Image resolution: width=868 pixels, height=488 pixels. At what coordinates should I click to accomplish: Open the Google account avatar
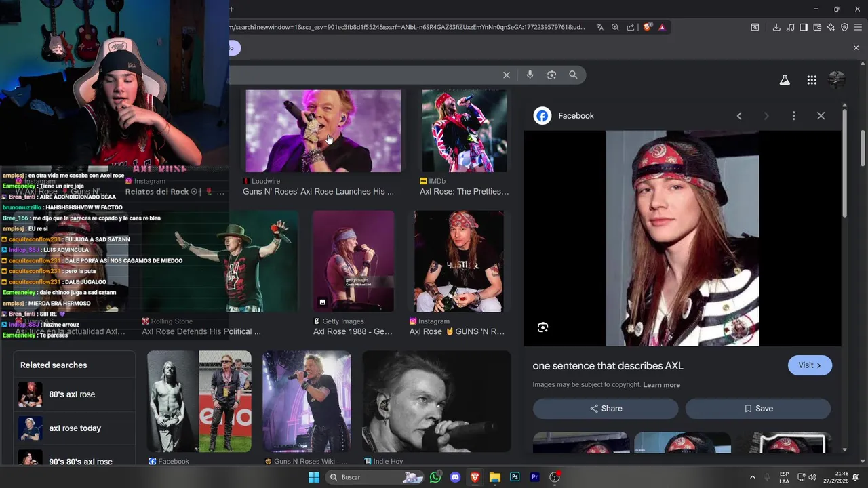(x=837, y=80)
